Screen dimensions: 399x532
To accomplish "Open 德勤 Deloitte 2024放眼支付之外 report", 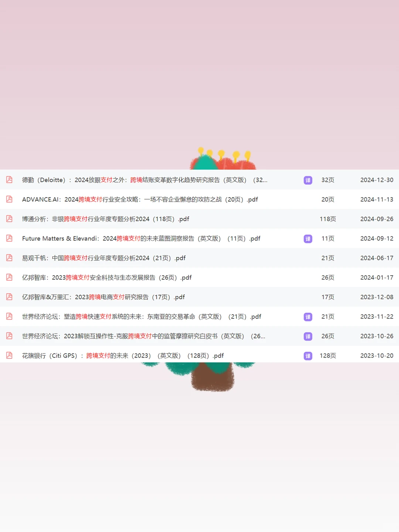I will pos(145,180).
